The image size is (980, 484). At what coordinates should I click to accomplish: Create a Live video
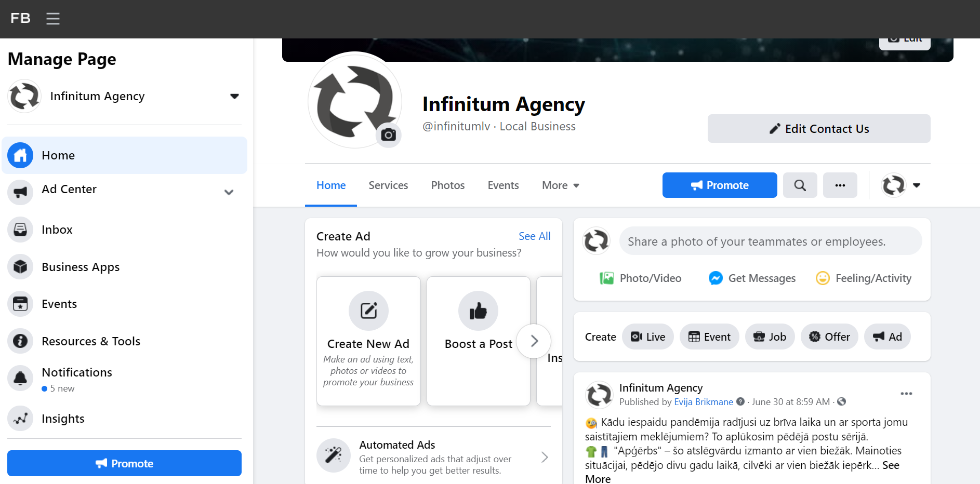648,337
